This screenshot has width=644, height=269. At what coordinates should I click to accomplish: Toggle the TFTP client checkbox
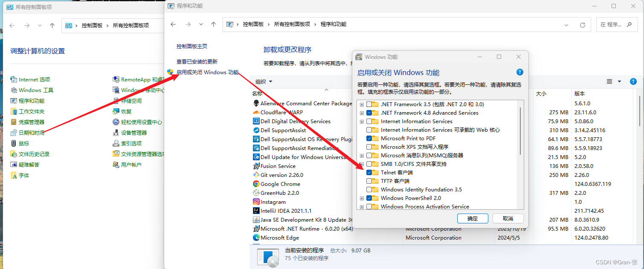[369, 181]
